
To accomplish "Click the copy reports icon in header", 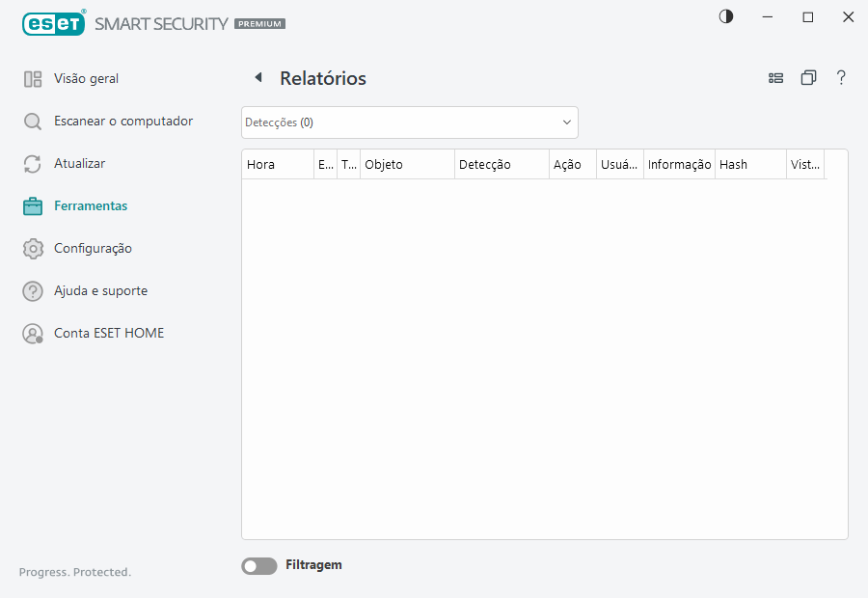I will [808, 77].
